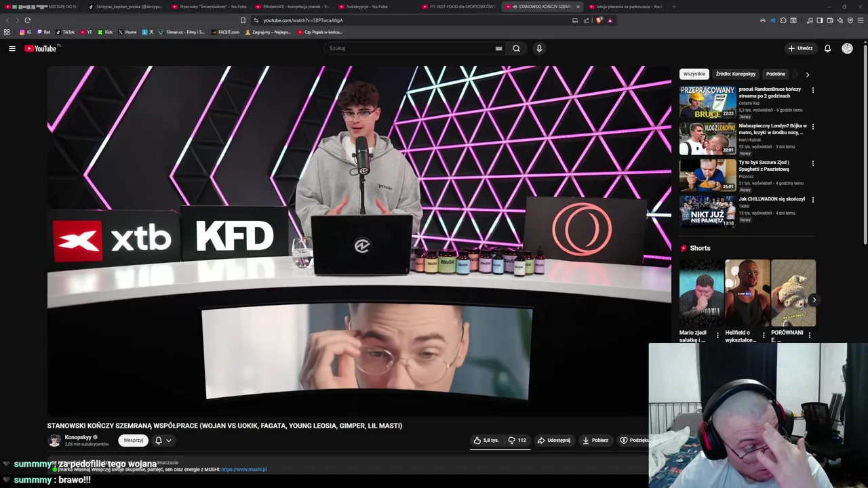The height and width of the screenshot is (488, 868).
Task: Open the Kick bookmark
Action: click(105, 32)
